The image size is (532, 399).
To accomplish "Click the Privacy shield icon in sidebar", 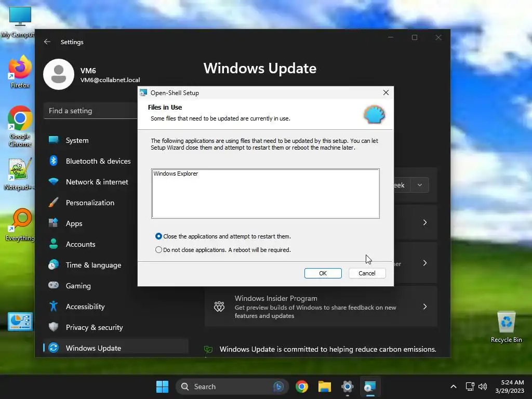I will click(54, 327).
